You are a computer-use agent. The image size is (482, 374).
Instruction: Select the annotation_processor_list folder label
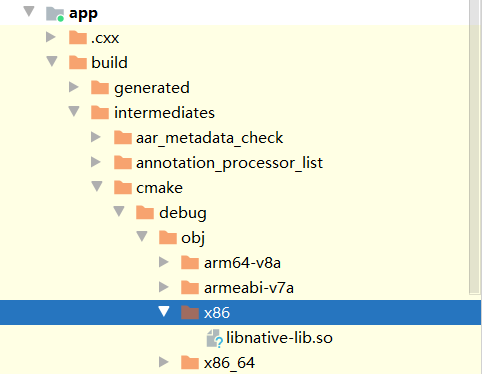click(229, 163)
